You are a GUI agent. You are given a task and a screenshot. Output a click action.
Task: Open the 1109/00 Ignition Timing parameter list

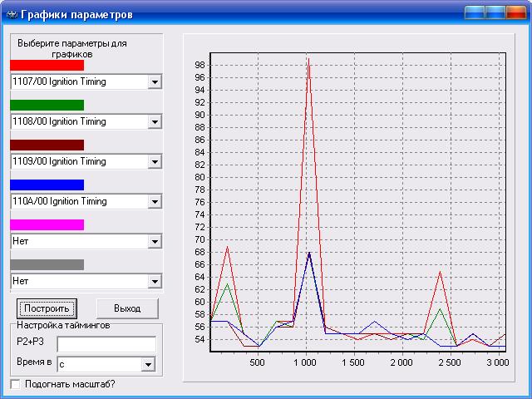[x=154, y=162]
